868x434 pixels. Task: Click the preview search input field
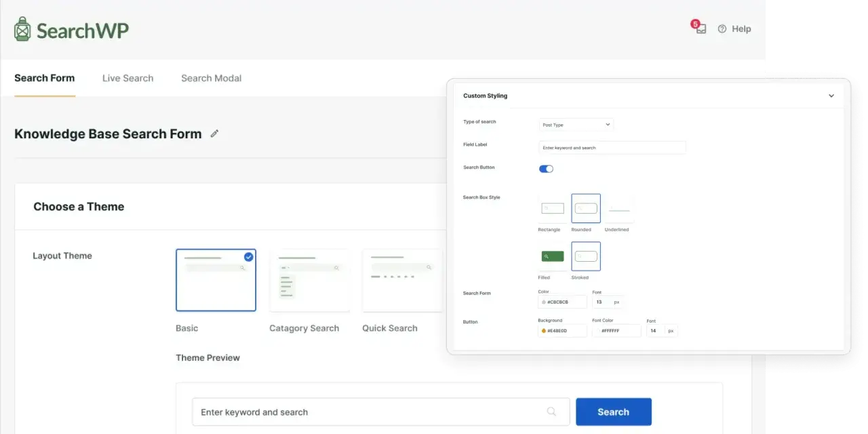pos(380,412)
